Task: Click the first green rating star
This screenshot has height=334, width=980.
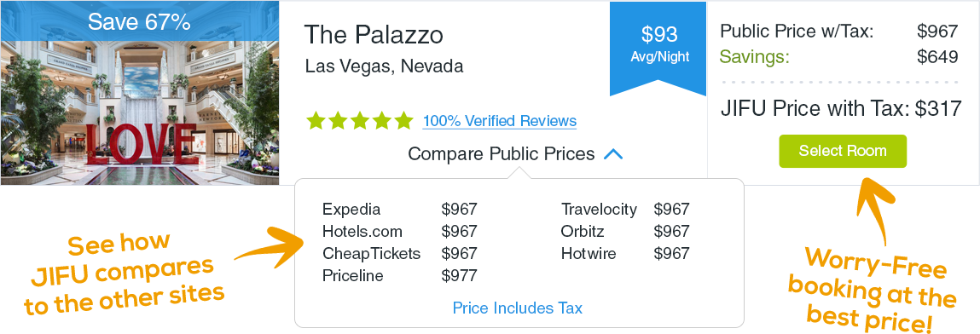Action: (316, 120)
